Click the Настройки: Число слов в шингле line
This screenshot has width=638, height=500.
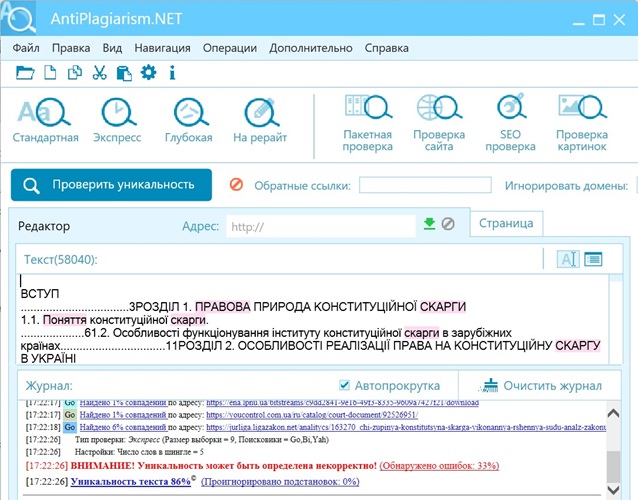139,452
